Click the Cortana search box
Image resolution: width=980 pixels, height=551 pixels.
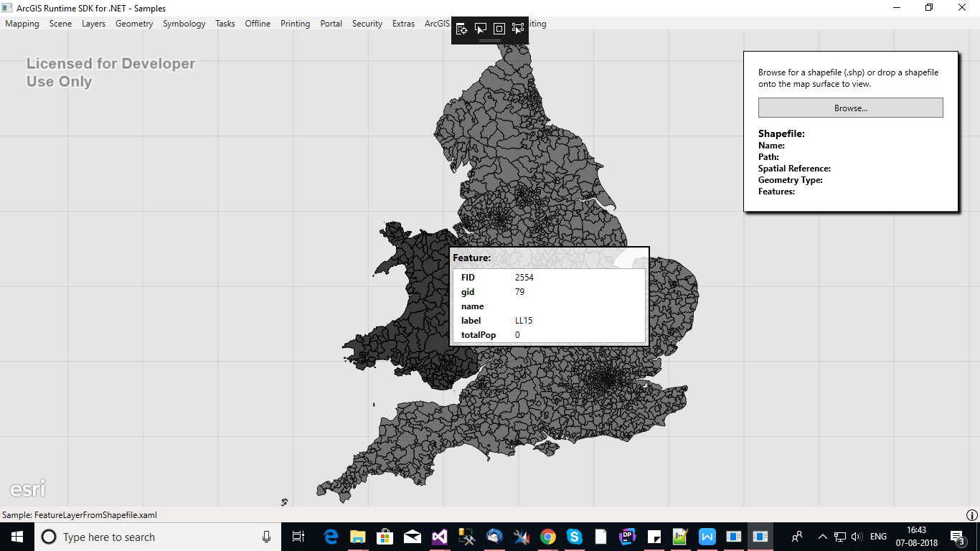[x=156, y=537]
